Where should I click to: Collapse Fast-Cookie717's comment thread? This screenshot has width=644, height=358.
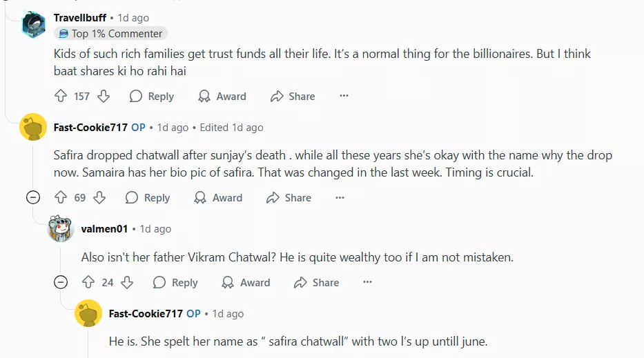pyautogui.click(x=32, y=198)
